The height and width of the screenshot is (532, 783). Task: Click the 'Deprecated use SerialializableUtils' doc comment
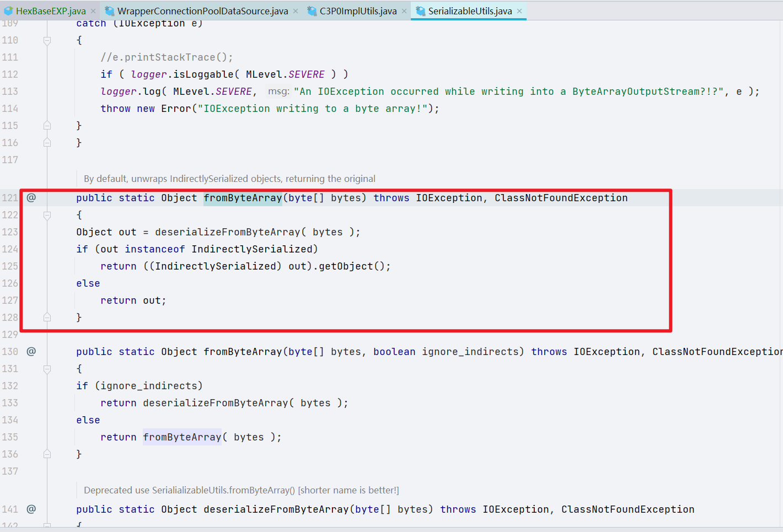[241, 490]
